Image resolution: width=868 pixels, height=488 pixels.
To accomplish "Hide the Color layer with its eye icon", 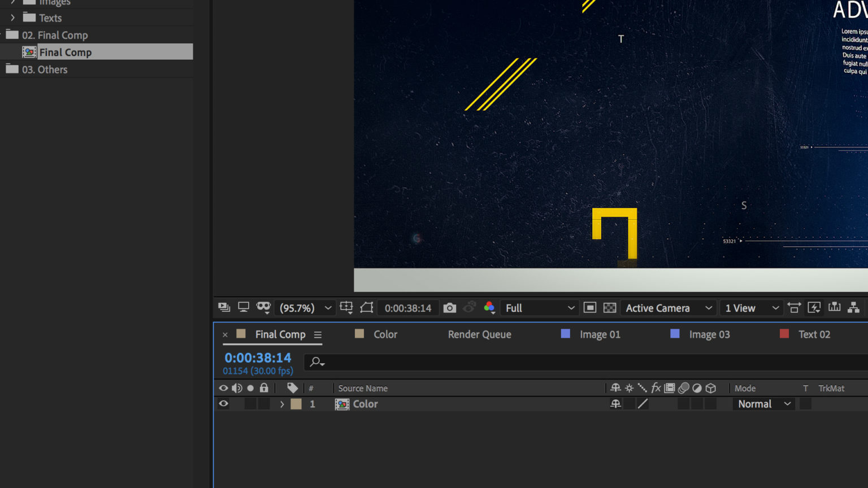I will pos(224,404).
